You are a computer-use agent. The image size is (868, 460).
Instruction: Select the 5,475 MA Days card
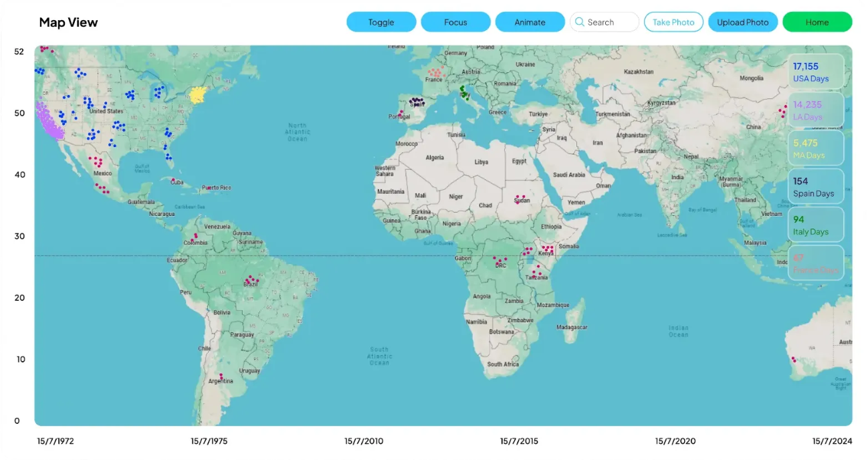[815, 148]
